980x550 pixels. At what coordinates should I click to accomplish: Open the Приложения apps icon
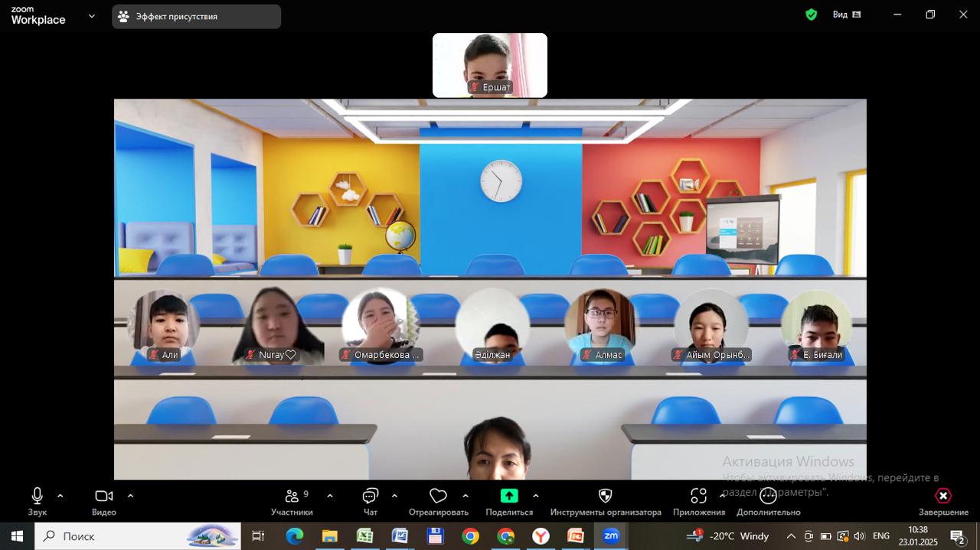[x=698, y=496]
